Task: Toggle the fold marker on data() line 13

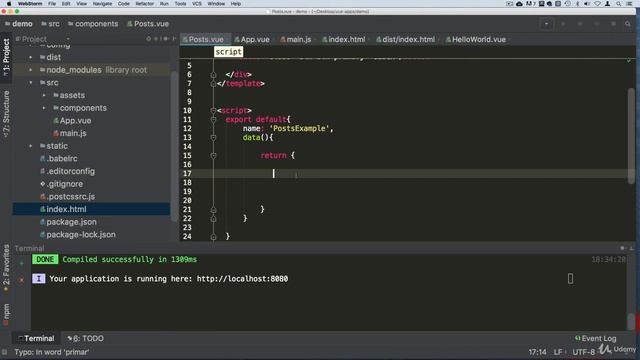Action: [x=213, y=138]
